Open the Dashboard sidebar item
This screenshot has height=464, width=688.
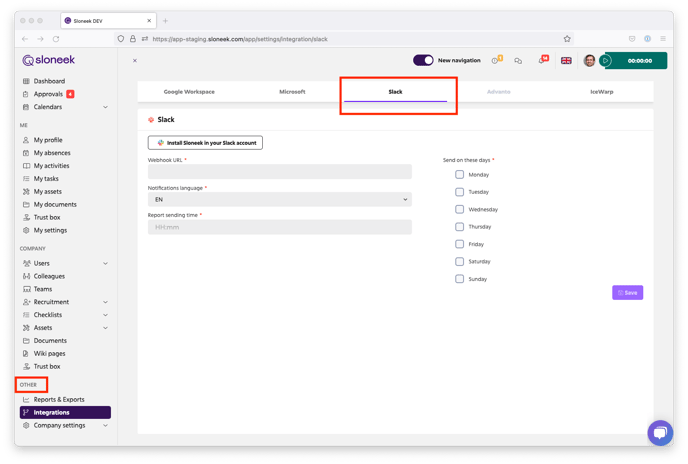click(x=49, y=81)
